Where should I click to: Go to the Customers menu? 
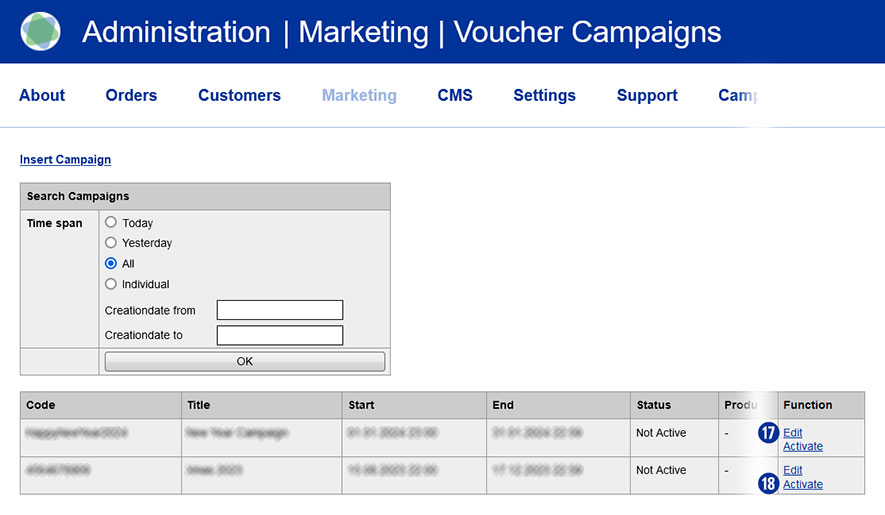coord(239,96)
